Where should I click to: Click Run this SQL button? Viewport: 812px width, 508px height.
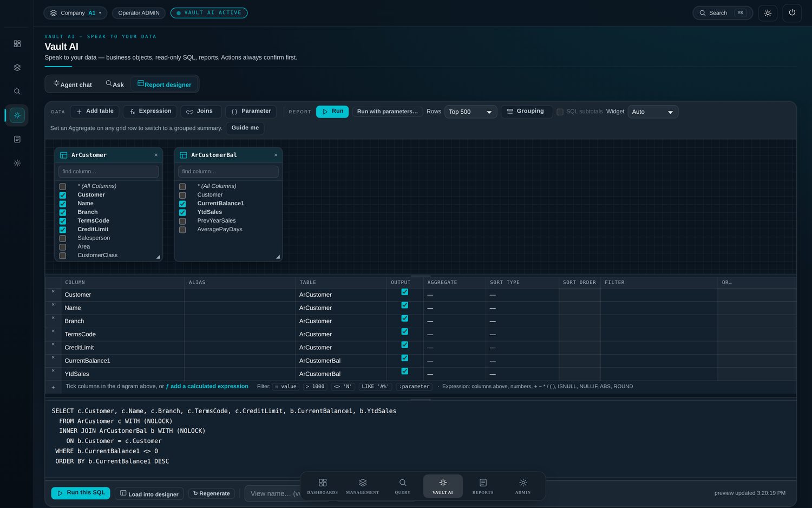click(81, 493)
